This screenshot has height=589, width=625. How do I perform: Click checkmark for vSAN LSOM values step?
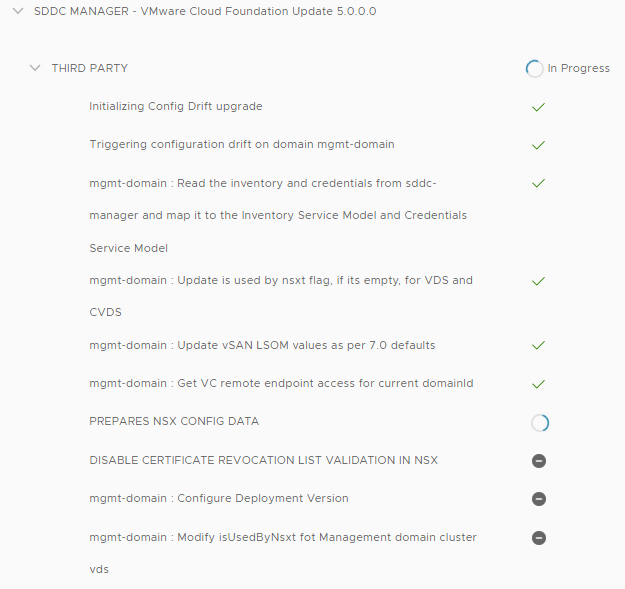click(x=538, y=346)
